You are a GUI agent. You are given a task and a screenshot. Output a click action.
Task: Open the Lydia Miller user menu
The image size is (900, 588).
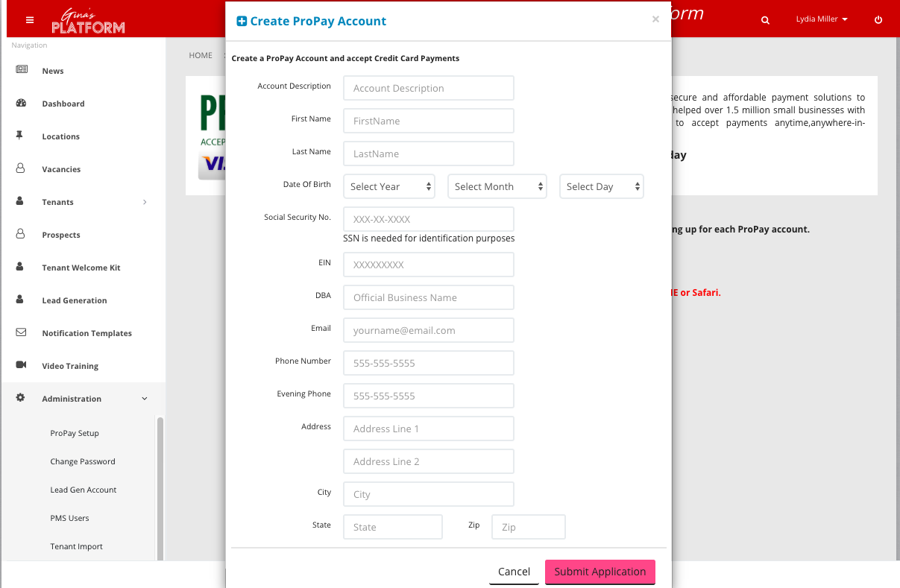click(822, 19)
